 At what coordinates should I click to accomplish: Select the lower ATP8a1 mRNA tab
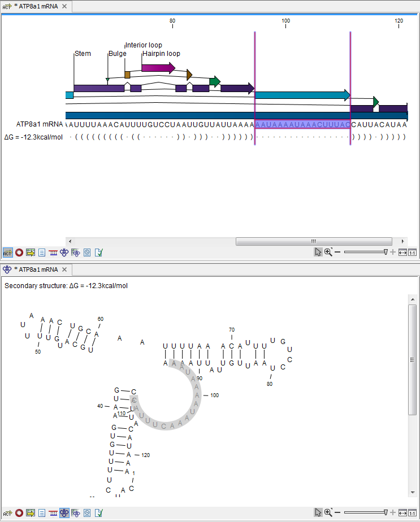[35, 269]
